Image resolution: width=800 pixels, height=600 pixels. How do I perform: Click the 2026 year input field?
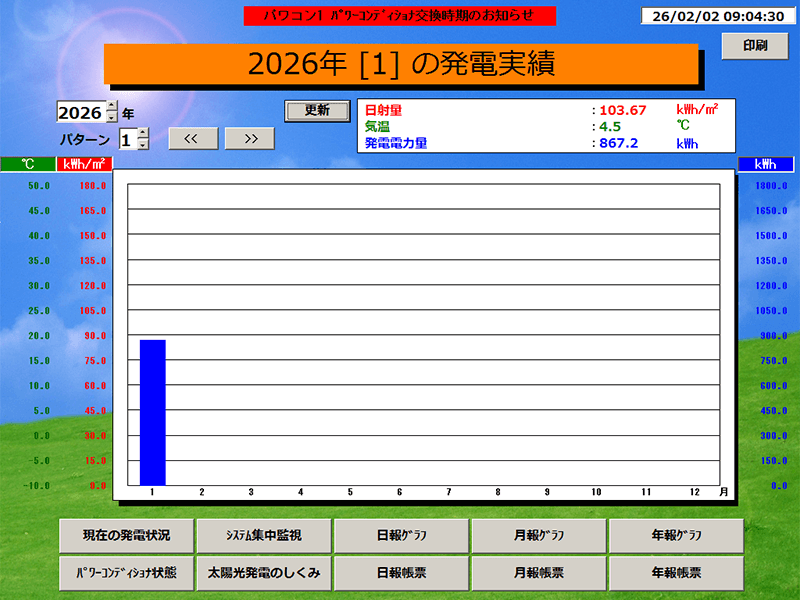click(80, 112)
